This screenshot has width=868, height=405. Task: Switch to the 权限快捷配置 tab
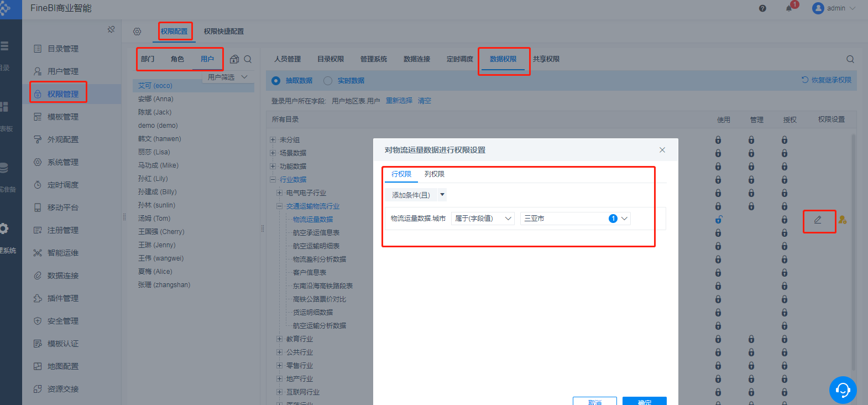click(224, 32)
